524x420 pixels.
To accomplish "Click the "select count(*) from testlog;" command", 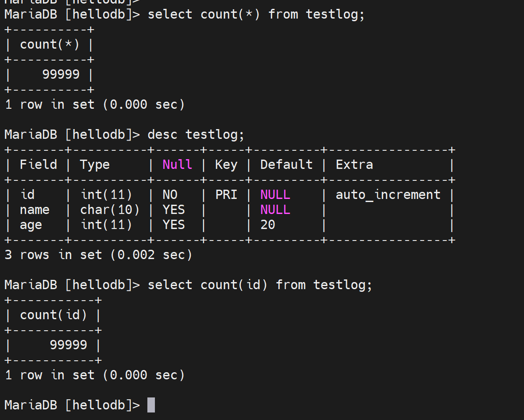I will point(256,15).
